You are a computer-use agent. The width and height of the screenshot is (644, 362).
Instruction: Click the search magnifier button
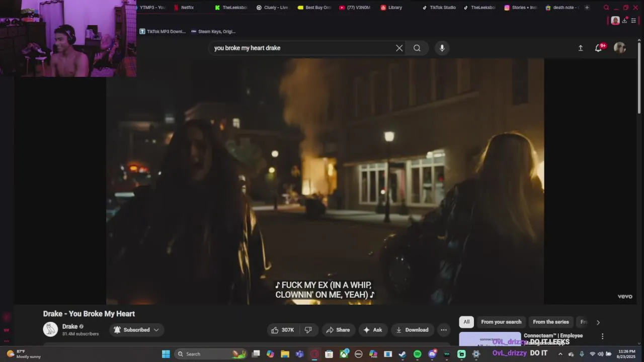click(417, 48)
